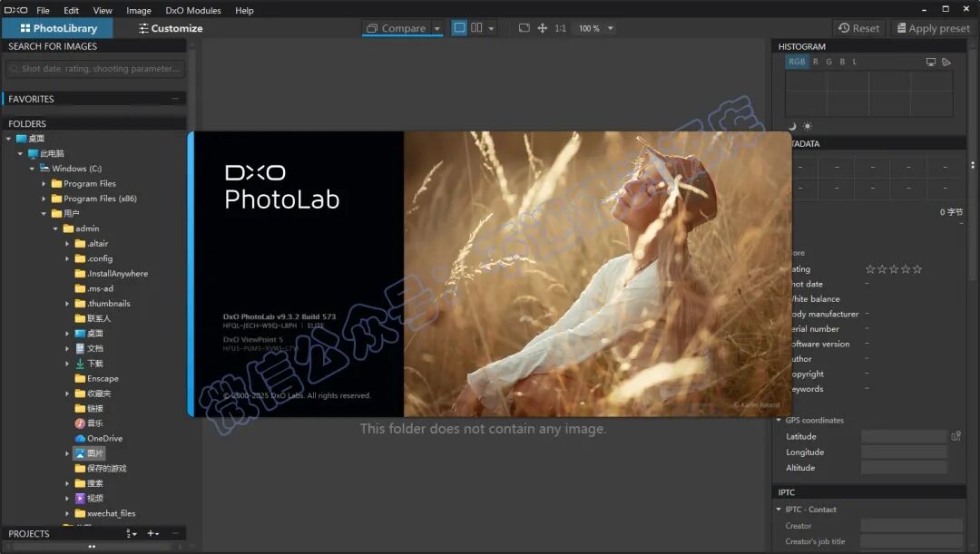This screenshot has height=554, width=980.
Task: Click the 保存的游戏 folder icon
Action: [x=80, y=469]
